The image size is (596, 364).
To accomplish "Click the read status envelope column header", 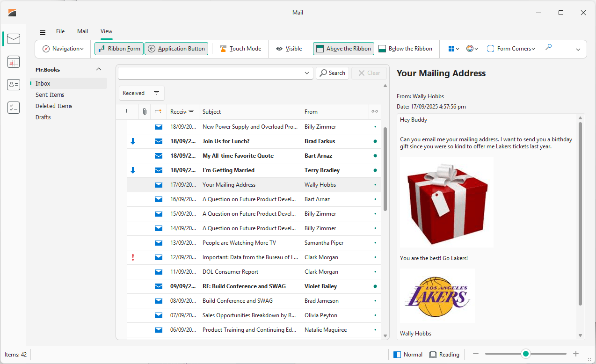I will (x=158, y=111).
